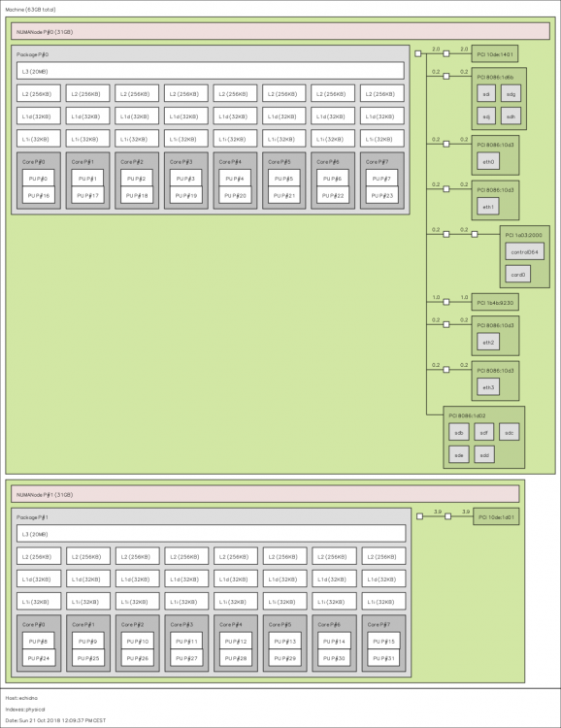Select the 'card0' device box
Image resolution: width=561 pixels, height=728 pixels.
(518, 275)
